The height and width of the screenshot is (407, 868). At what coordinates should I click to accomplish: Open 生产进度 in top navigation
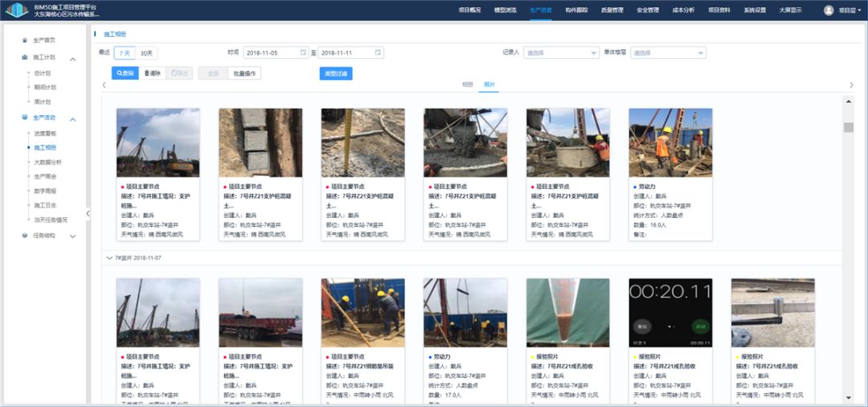[541, 10]
